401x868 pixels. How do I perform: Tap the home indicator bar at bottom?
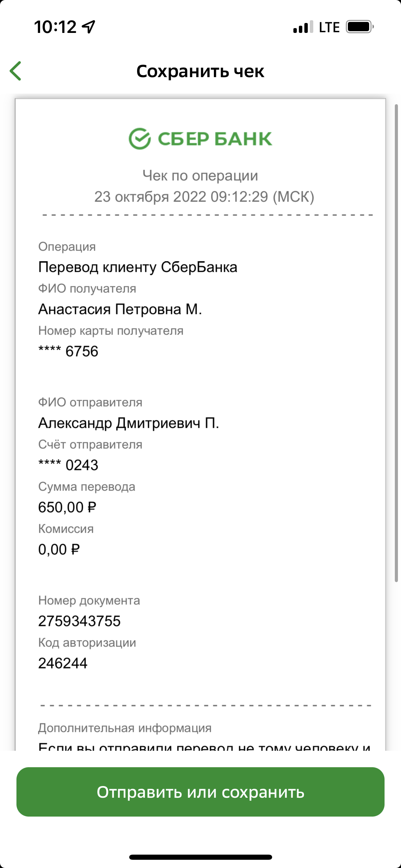[x=200, y=857]
